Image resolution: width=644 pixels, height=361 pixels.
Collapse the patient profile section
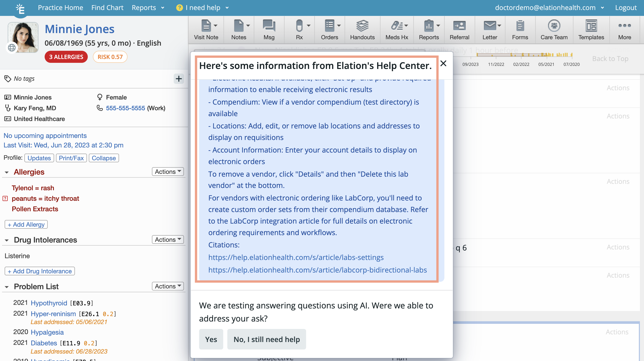coord(103,158)
